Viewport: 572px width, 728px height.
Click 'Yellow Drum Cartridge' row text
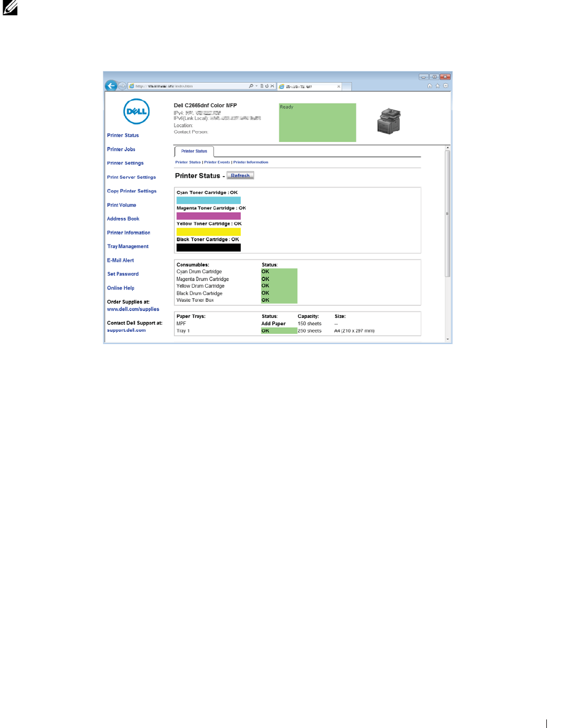tap(201, 286)
